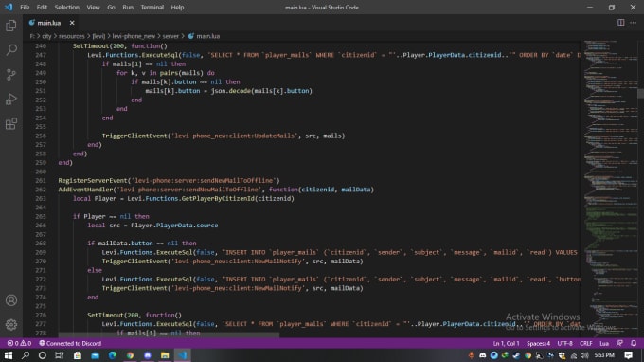Screen dimensions: 644x362
Task: Click 'Ln 1, Col 1' go-to-line indicator
Action: [506, 343]
